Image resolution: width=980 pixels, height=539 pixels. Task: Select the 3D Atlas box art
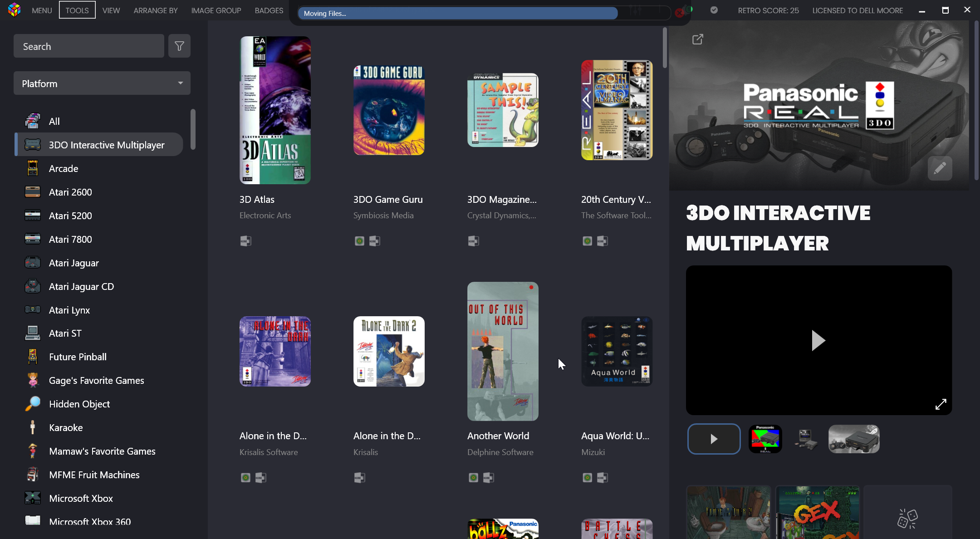275,110
